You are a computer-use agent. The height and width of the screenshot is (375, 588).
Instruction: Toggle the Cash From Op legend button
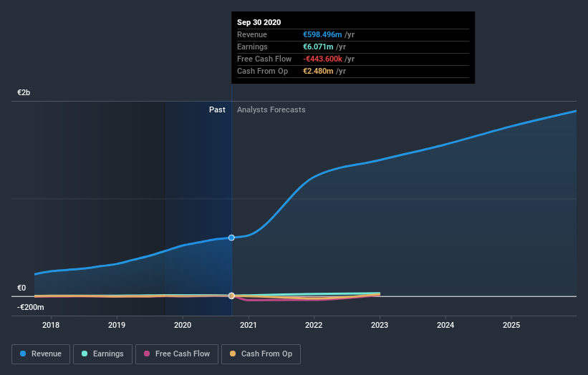(261, 354)
